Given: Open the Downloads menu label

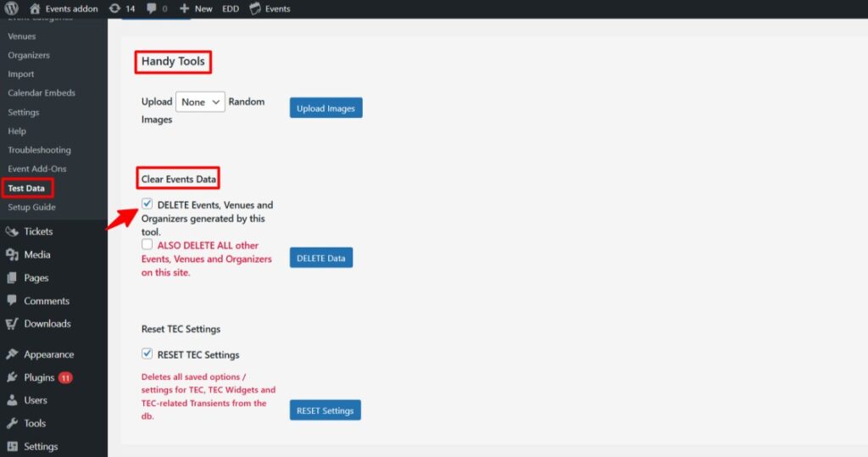Looking at the screenshot, I should pos(47,324).
